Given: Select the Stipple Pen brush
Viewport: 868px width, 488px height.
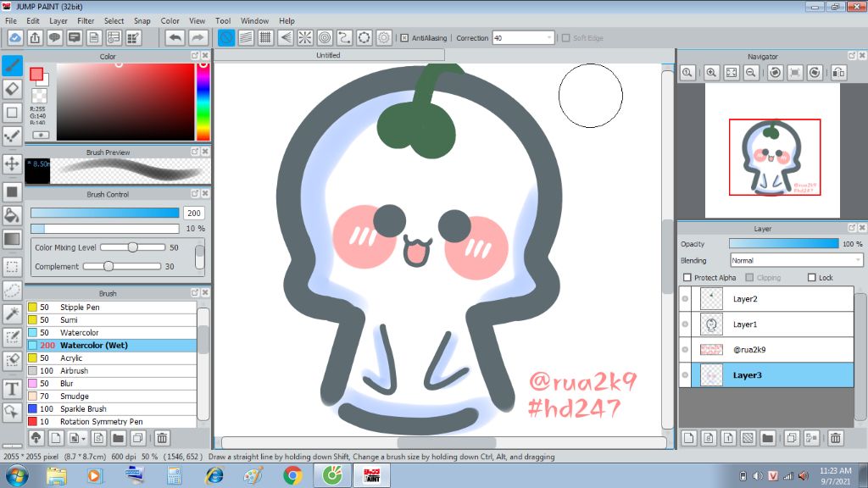Looking at the screenshot, I should point(111,307).
